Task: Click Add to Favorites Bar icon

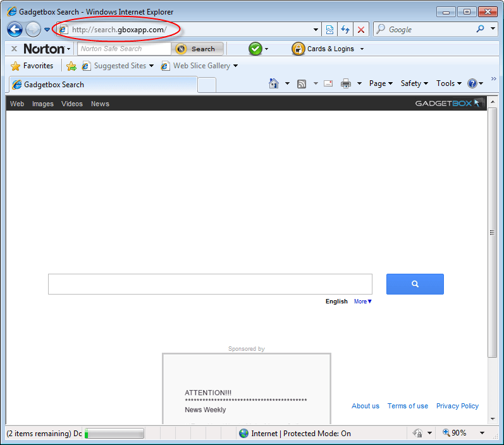Action: pyautogui.click(x=71, y=66)
